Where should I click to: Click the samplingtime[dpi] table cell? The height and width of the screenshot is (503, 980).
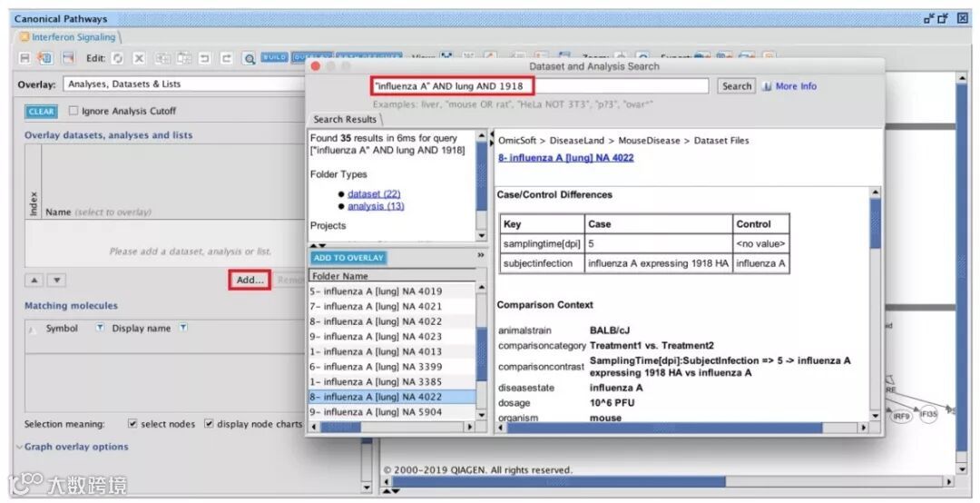(542, 244)
